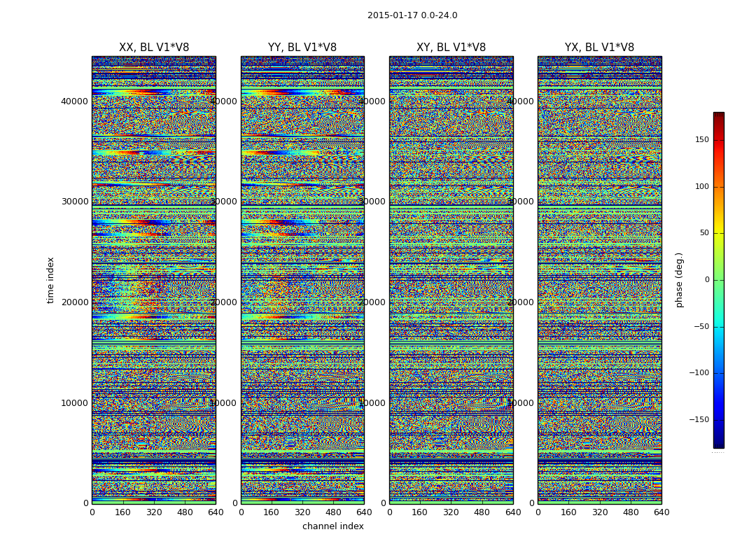Viewport: 735px width, 560px height.
Task: Click x-axis tick 320 under the YX plot
Action: click(x=599, y=512)
